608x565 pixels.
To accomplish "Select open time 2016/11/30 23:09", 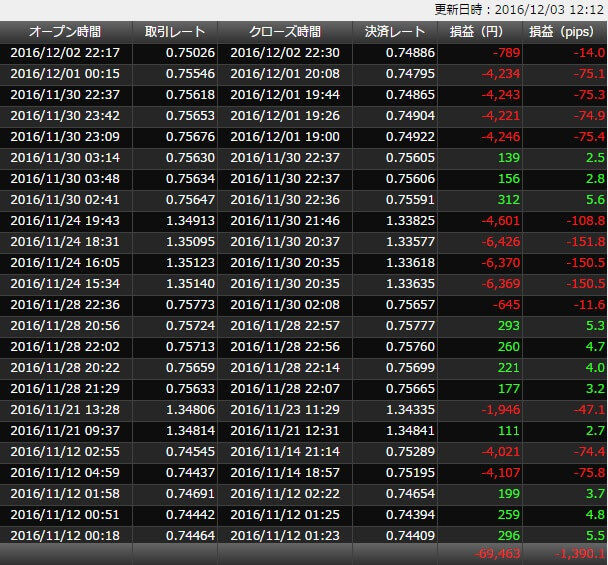I will [65, 136].
